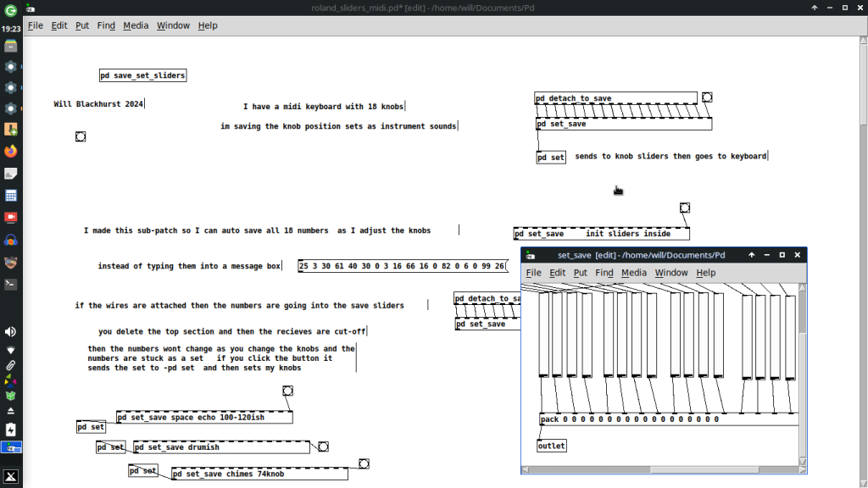Select the pd detach_to_save object at top right

coord(615,98)
